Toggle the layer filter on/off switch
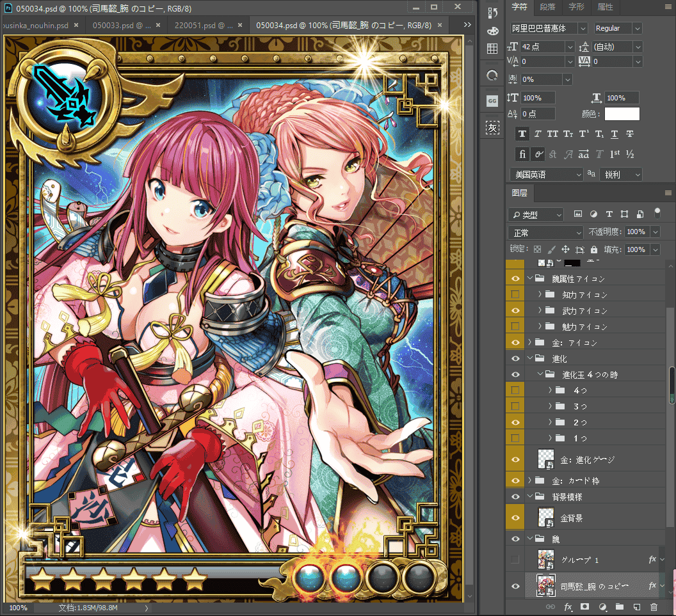This screenshot has height=616, width=676. click(657, 213)
